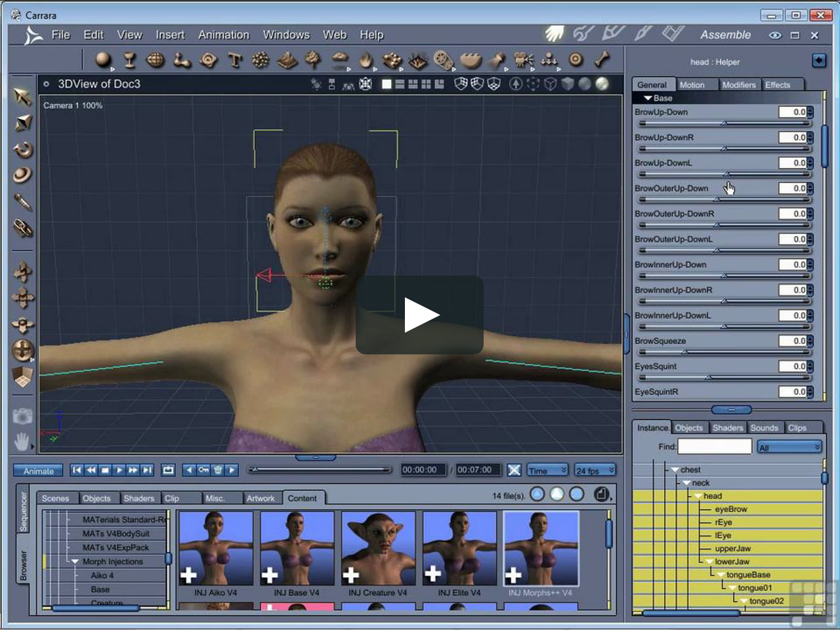The image size is (840, 630).
Task: Jump to first frame with rewind-to-start button
Action: 77,470
